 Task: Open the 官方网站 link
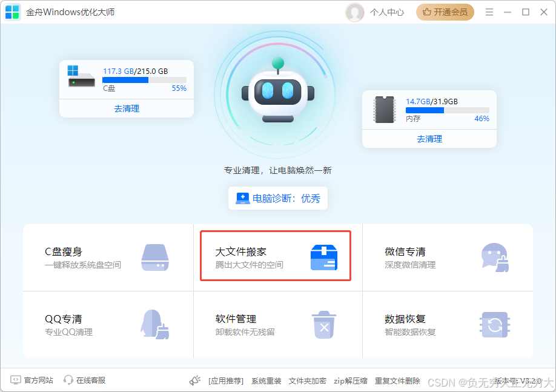pyautogui.click(x=38, y=380)
